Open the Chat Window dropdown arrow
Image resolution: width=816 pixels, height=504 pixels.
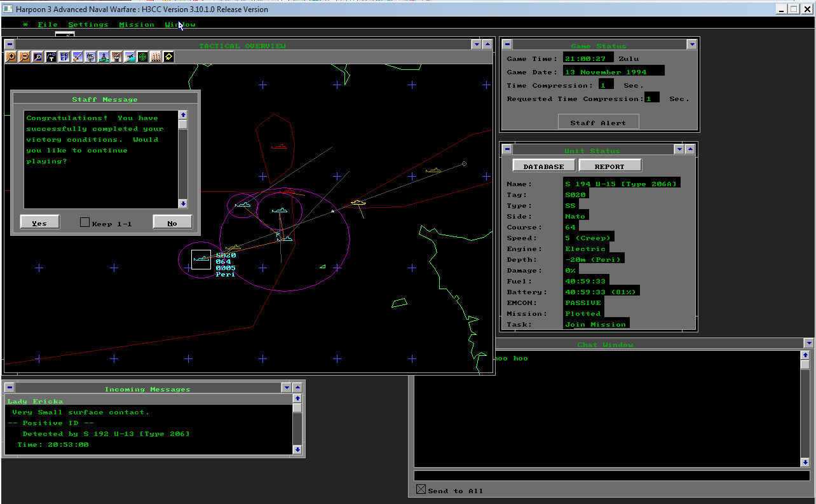click(x=808, y=343)
